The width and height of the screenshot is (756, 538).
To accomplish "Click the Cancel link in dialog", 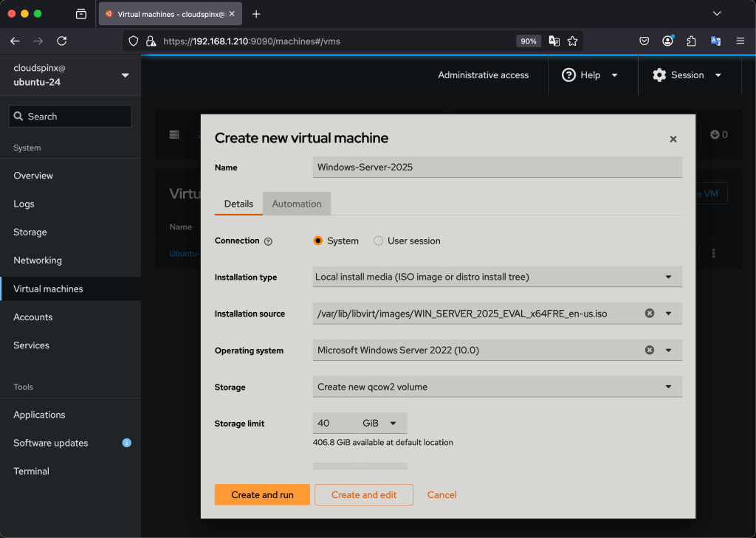I will click(441, 494).
